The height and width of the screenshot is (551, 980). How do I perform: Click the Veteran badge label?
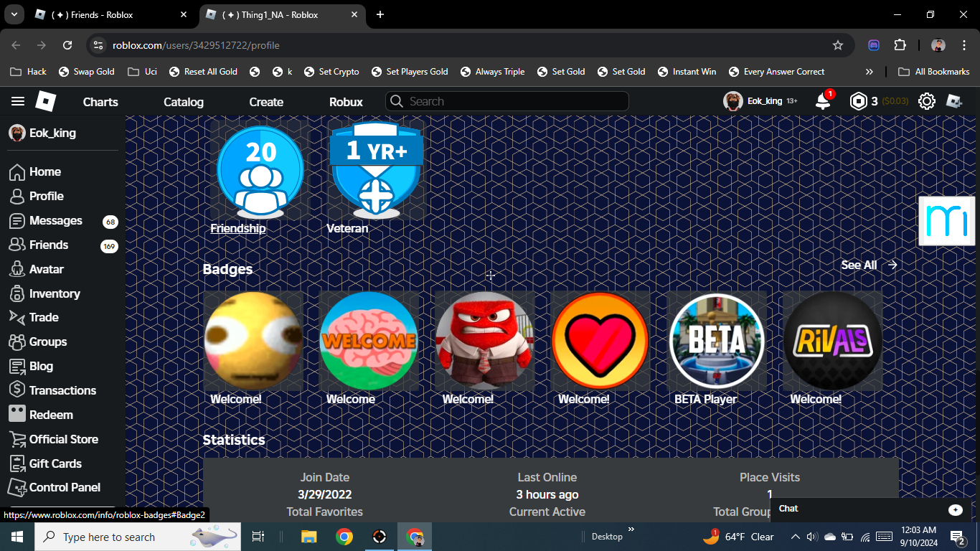pos(347,228)
